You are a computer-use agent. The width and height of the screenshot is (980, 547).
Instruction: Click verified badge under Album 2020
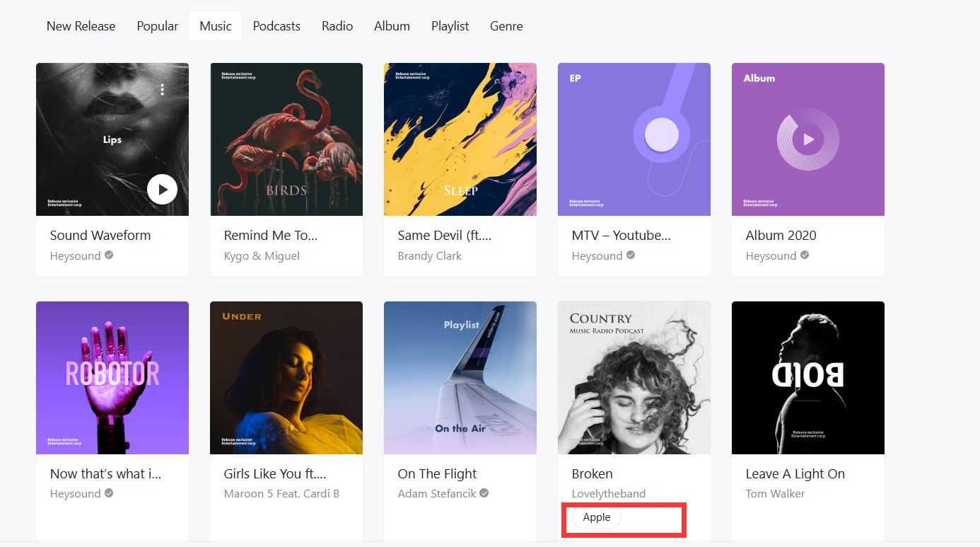(805, 255)
